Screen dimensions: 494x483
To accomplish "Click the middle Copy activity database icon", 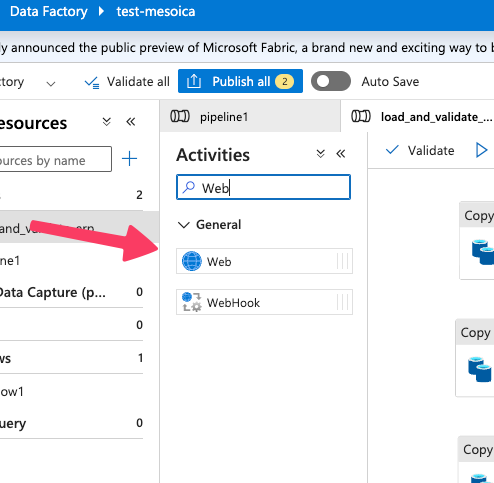I will point(480,369).
